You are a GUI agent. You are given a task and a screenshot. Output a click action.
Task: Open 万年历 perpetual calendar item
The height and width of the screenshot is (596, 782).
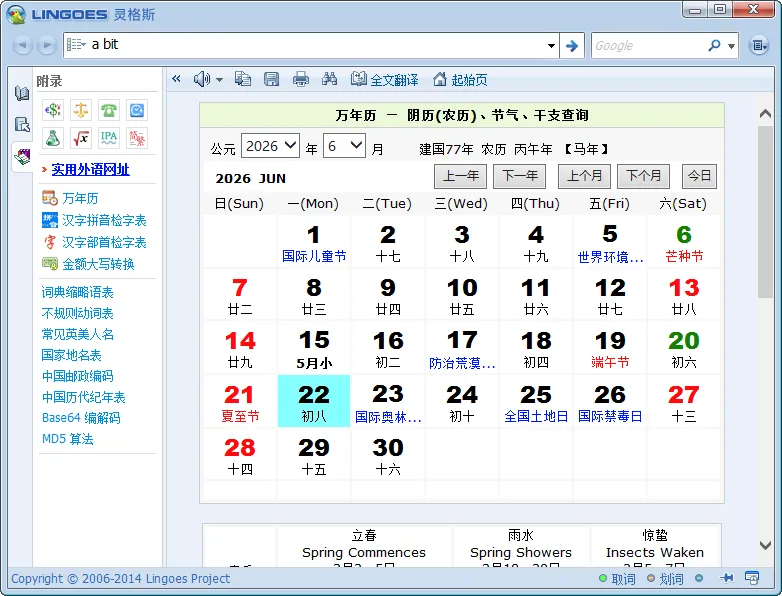pyautogui.click(x=70, y=198)
